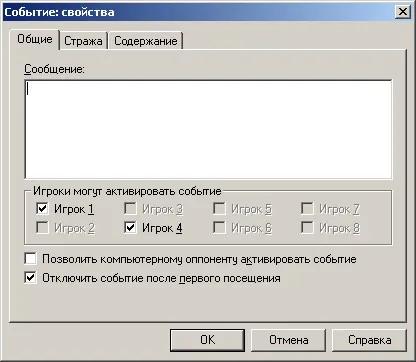The height and width of the screenshot is (362, 416).
Task: Disable 'Отключить событие после первого посещения' checkbox
Action: [30, 278]
